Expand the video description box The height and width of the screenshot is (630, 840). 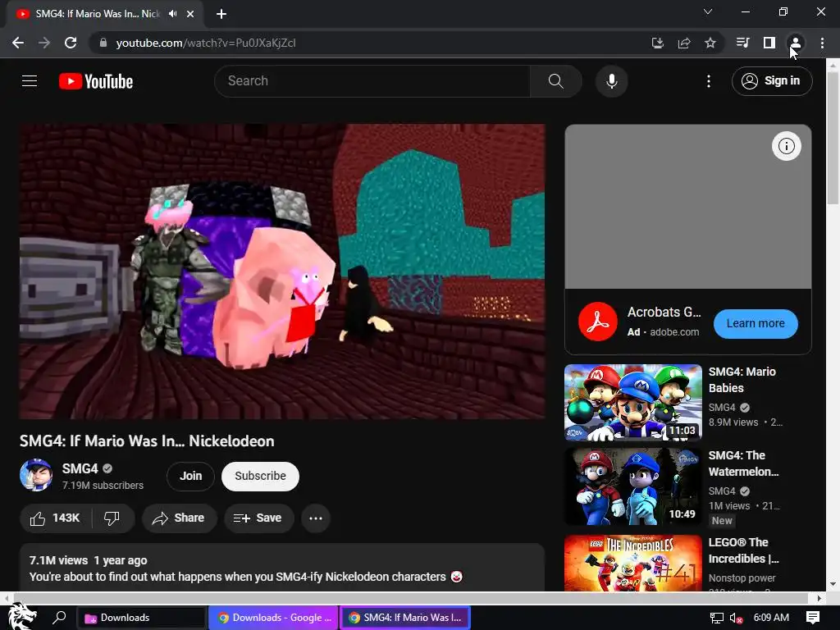tap(282, 568)
